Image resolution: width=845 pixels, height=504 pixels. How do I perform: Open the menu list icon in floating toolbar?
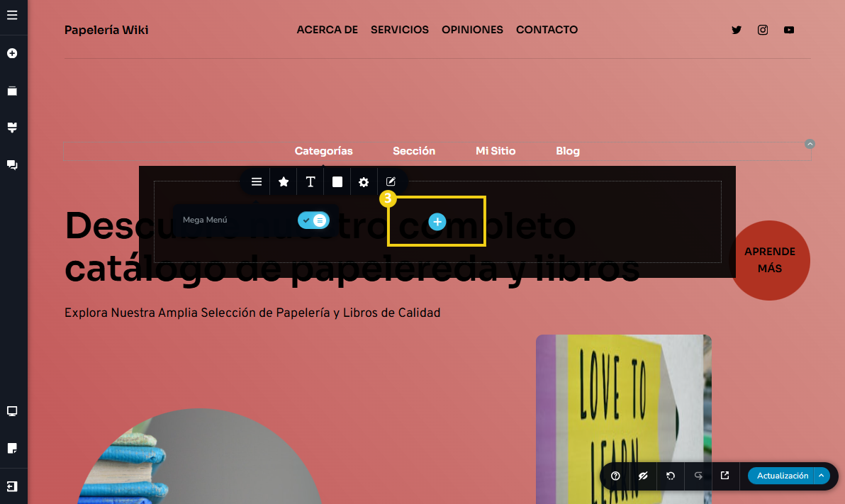tap(257, 182)
